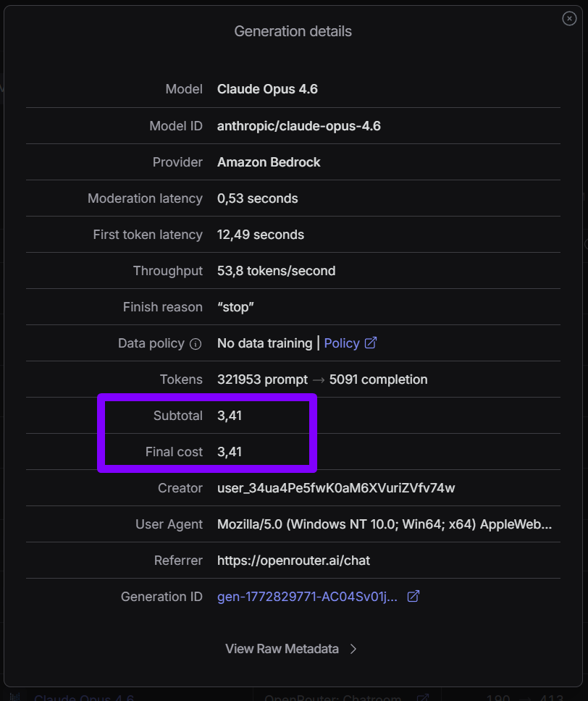Click the truncated Mozilla/5.0 User Agent string

click(385, 524)
